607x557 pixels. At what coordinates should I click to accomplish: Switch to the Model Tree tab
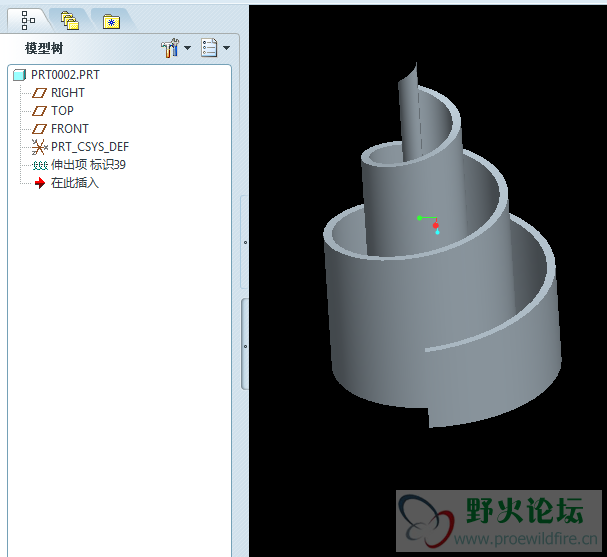coord(28,20)
